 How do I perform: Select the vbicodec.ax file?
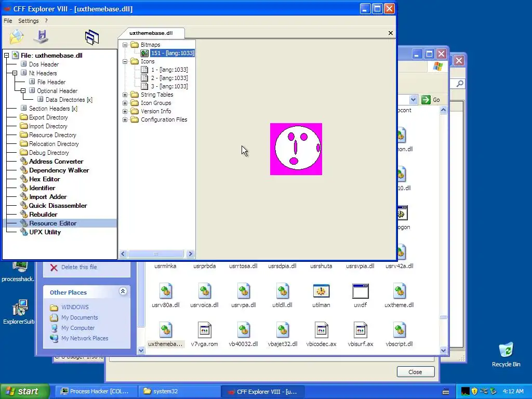point(321,335)
